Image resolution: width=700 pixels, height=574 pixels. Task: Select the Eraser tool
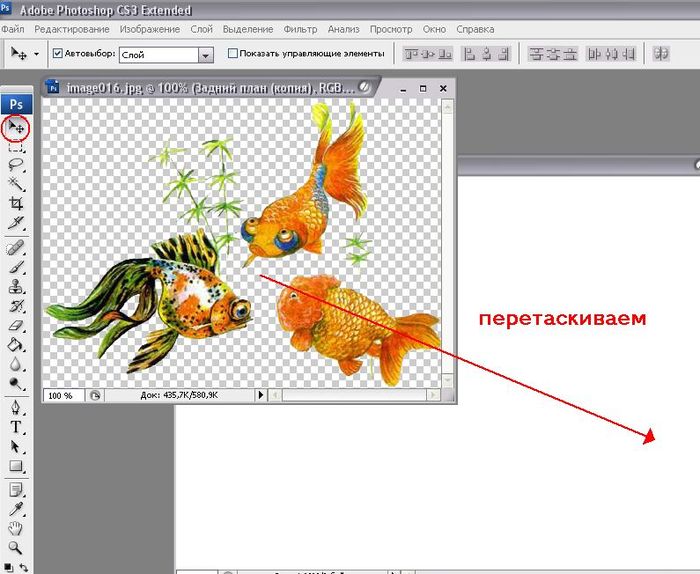(16, 325)
